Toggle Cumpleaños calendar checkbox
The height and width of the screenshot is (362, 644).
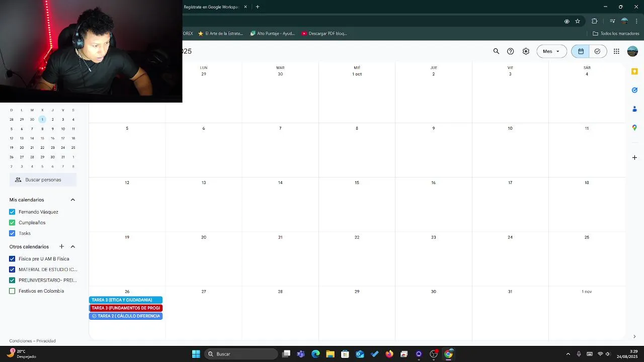(12, 222)
